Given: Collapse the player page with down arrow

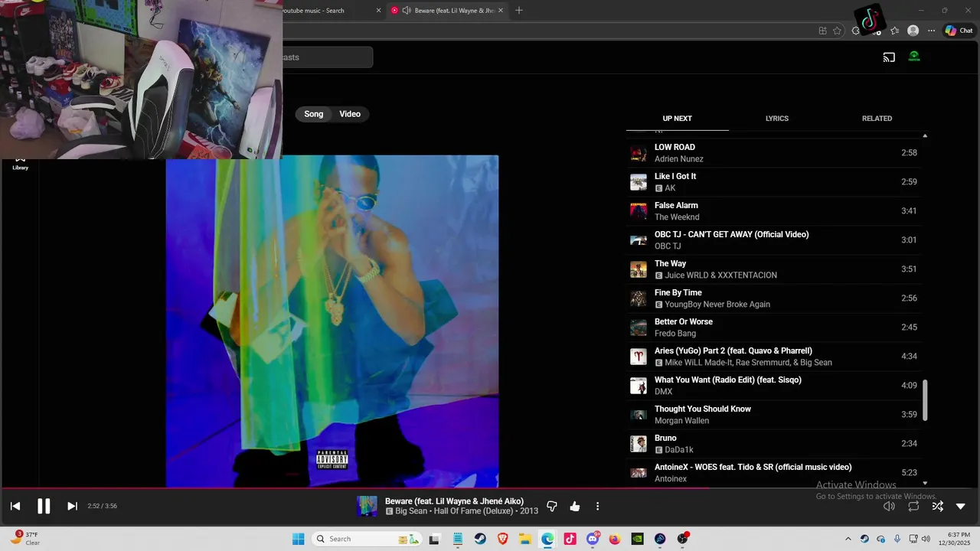Looking at the screenshot, I should (x=961, y=507).
